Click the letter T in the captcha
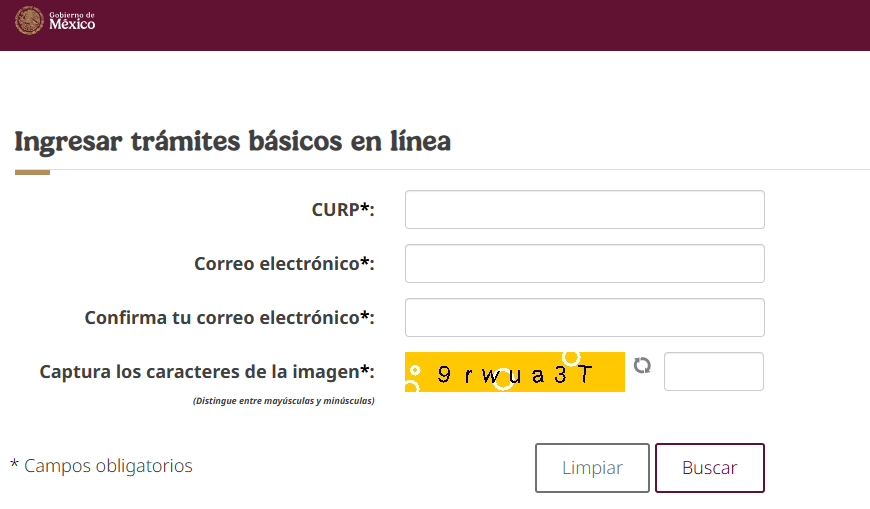 (x=586, y=376)
